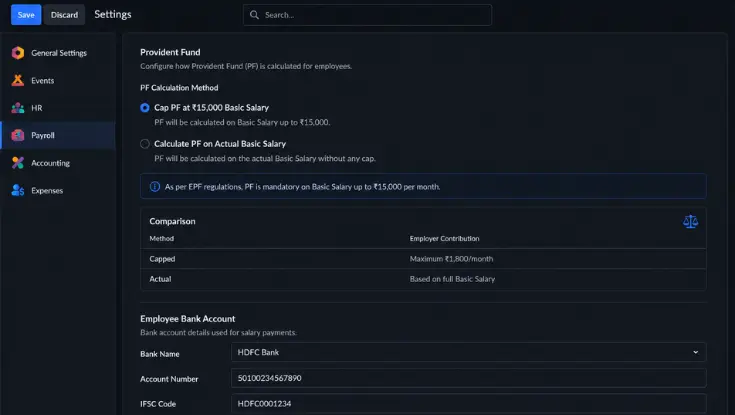Open Accounting settings
Screen dimensions: 735x415
[x=59, y=163]
